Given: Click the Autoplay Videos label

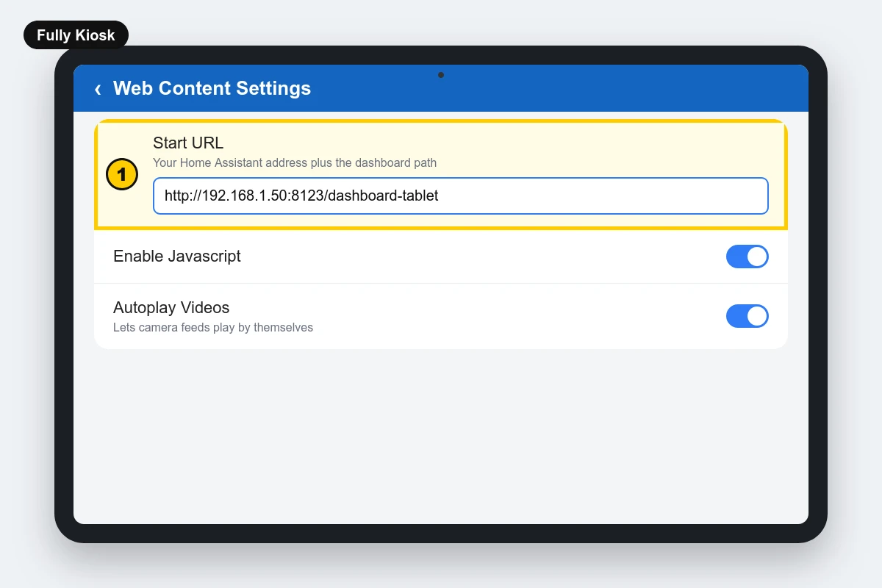Looking at the screenshot, I should (x=171, y=308).
